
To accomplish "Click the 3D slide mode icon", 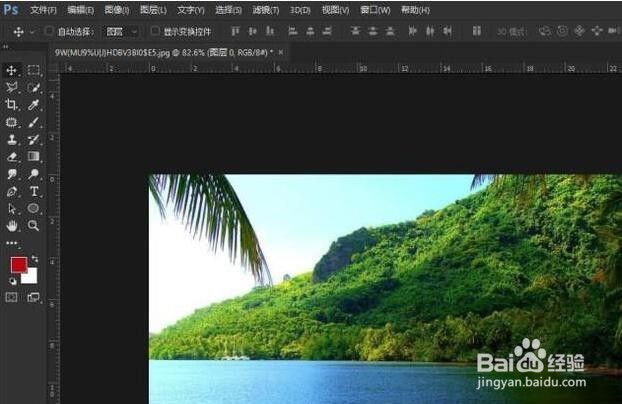I will point(597,31).
